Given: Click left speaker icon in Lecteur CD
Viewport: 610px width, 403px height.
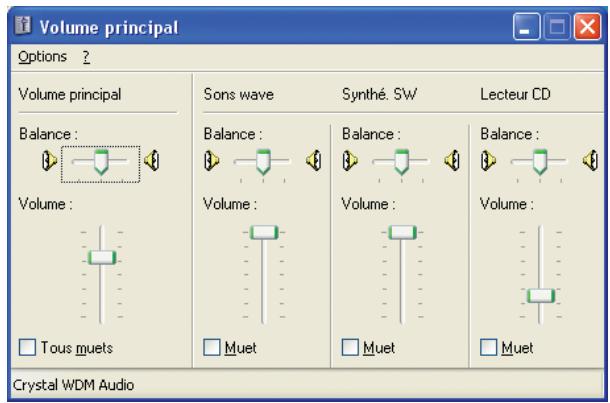Looking at the screenshot, I should click(x=489, y=159).
